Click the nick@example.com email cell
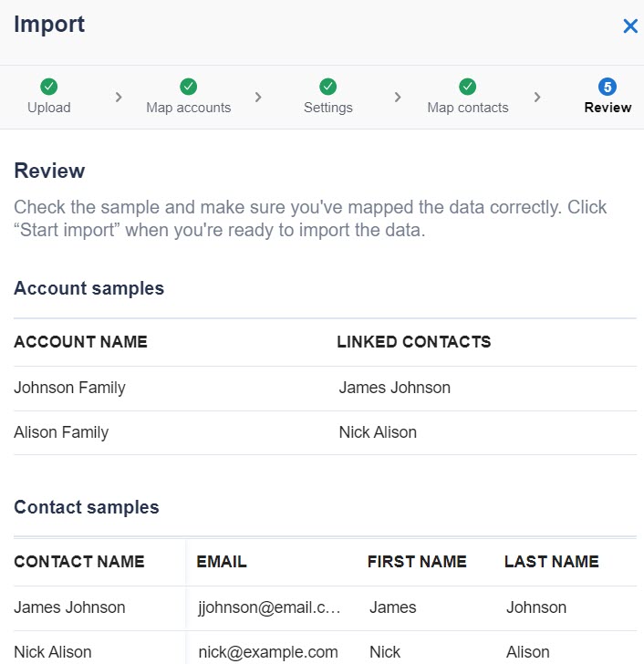 tap(268, 652)
